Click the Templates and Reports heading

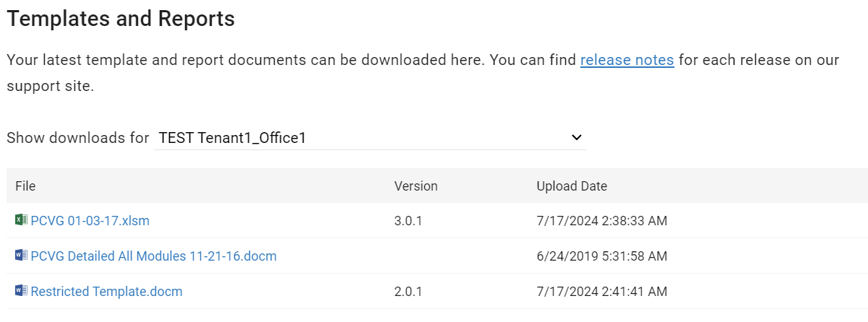pos(121,19)
